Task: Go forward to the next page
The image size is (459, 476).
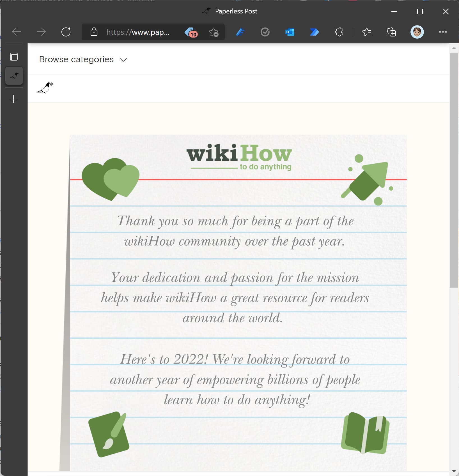Action: pyautogui.click(x=41, y=32)
